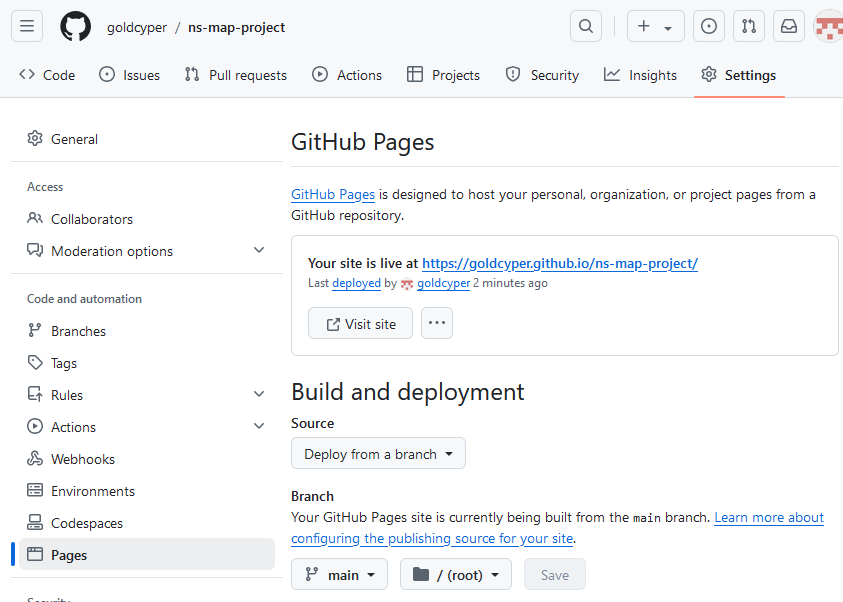Screen dimensions: 843x602
Task: Switch to the Security tab
Action: (542, 75)
